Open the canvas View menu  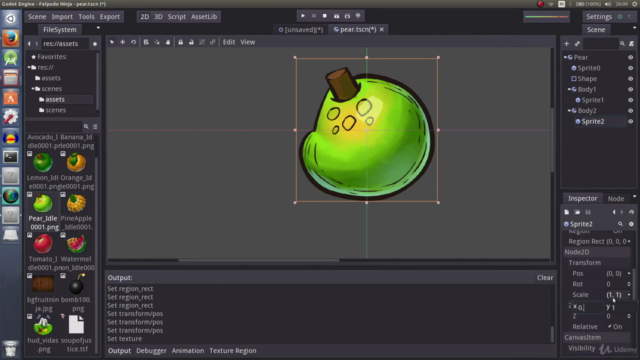pos(247,42)
